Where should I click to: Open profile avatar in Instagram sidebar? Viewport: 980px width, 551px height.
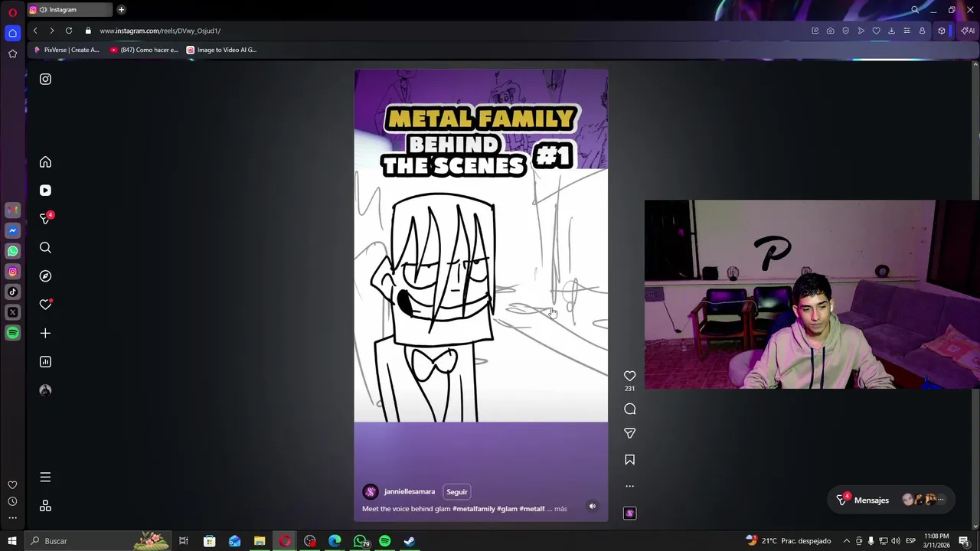click(45, 390)
